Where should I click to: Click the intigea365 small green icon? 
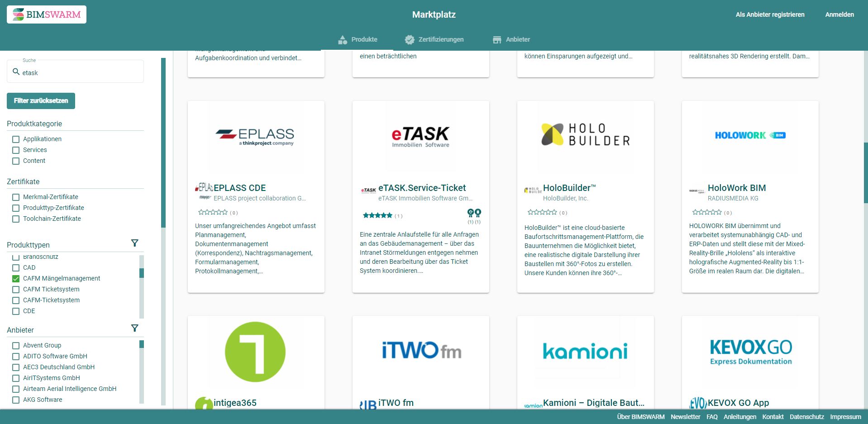tap(204, 404)
